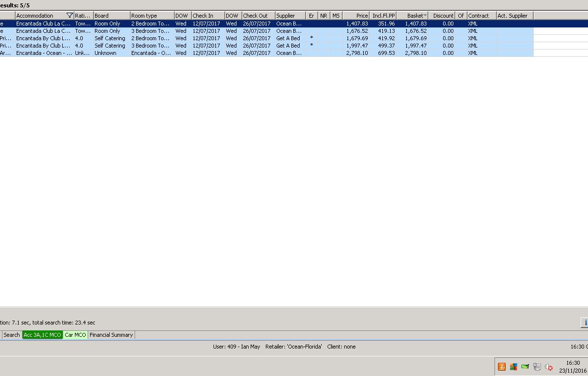Image resolution: width=588 pixels, height=376 pixels.
Task: Select the row priced 1,679.69
Action: click(266, 38)
